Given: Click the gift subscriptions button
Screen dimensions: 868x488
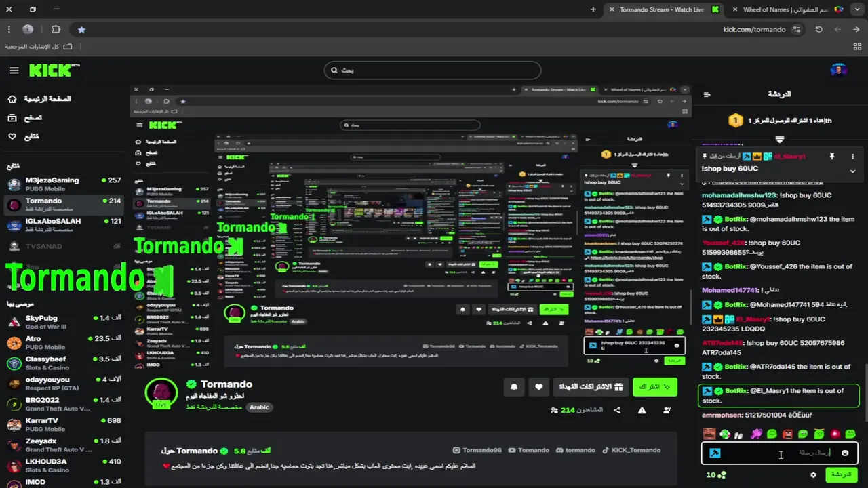Looking at the screenshot, I should point(592,386).
